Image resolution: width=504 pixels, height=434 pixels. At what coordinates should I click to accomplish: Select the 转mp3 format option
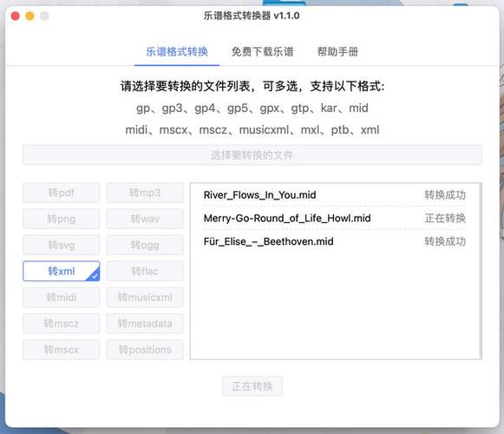(145, 193)
